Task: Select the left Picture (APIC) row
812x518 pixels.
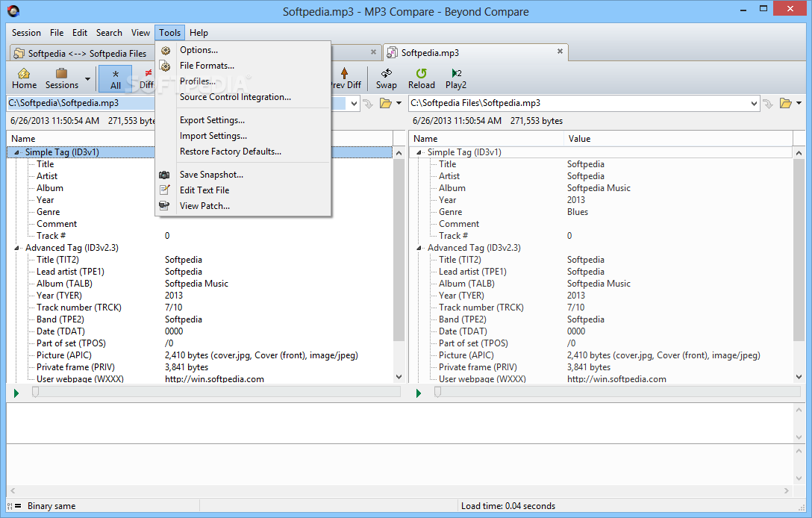Action: (200, 355)
